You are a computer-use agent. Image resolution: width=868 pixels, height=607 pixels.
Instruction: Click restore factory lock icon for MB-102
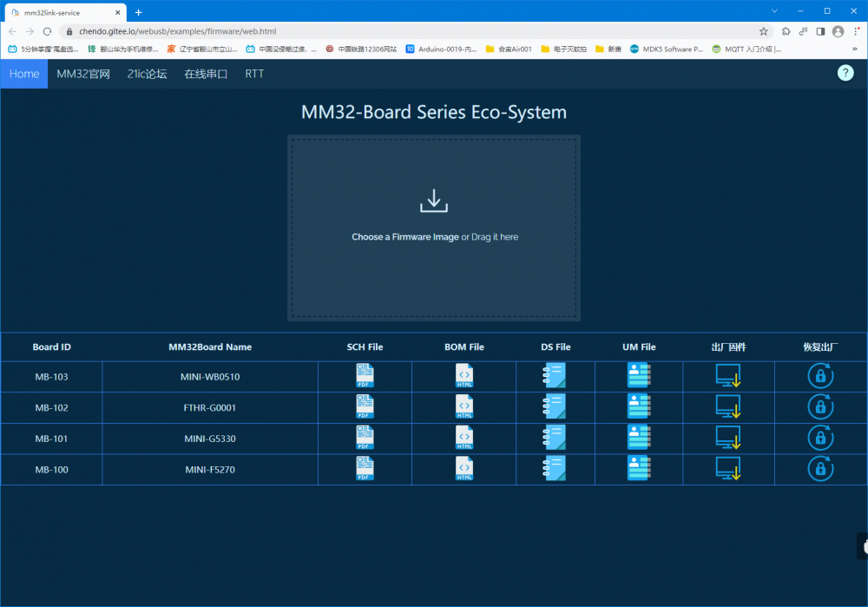click(x=820, y=406)
